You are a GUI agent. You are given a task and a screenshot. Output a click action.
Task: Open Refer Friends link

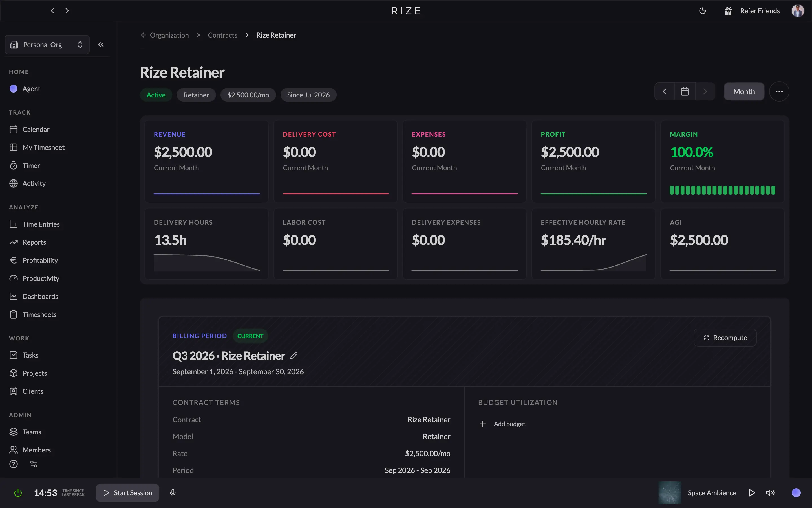(x=760, y=11)
